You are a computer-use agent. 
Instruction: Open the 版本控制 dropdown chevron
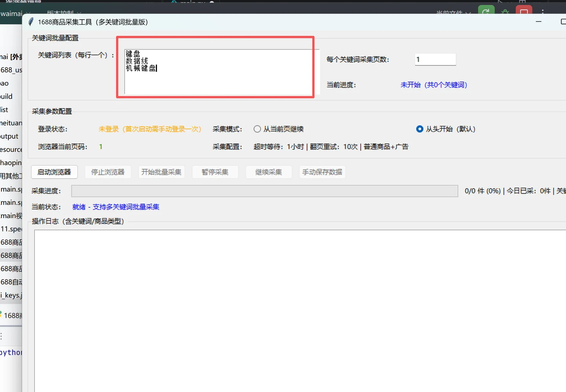coord(79,12)
